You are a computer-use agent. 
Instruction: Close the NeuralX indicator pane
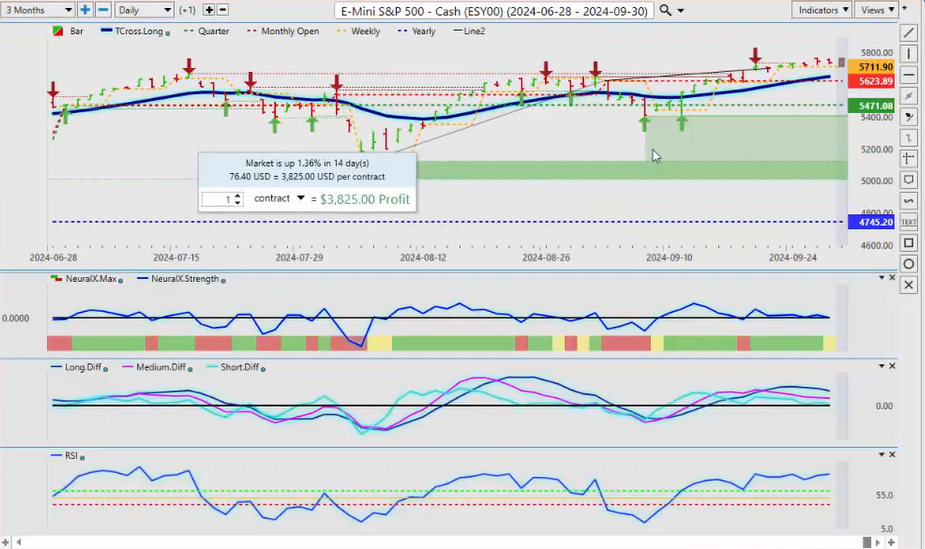892,277
